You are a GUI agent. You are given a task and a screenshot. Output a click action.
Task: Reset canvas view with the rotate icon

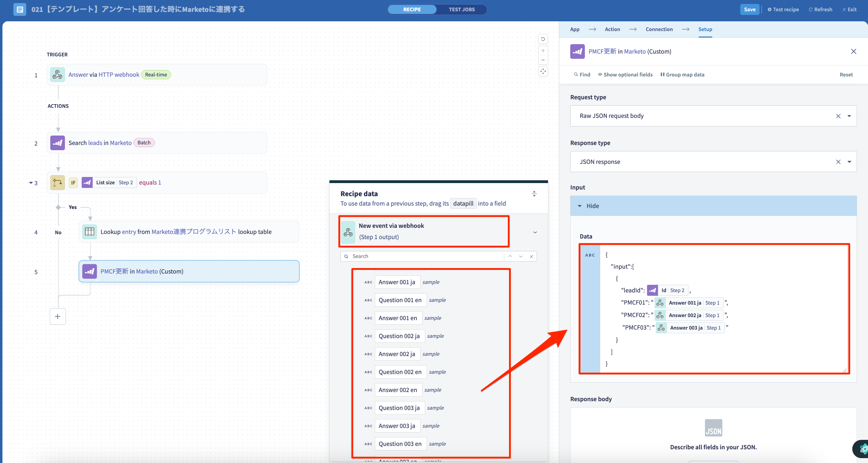click(x=543, y=39)
